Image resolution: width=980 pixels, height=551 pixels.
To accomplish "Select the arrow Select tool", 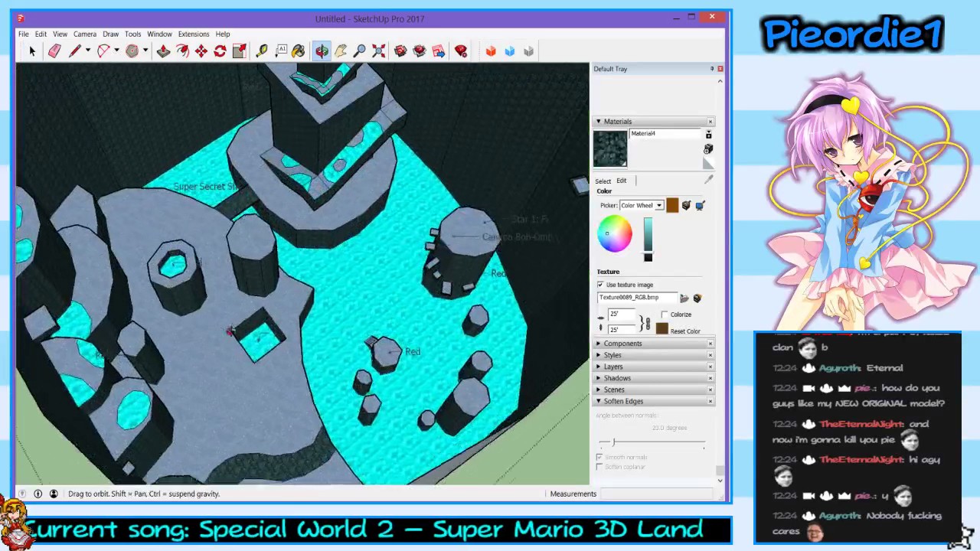I will (x=32, y=51).
